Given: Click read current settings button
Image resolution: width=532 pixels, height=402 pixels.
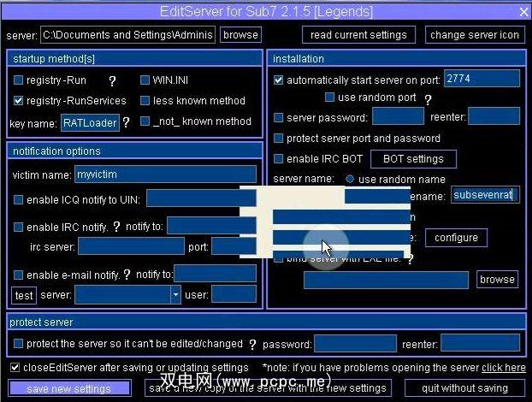Looking at the screenshot, I should coord(358,35).
